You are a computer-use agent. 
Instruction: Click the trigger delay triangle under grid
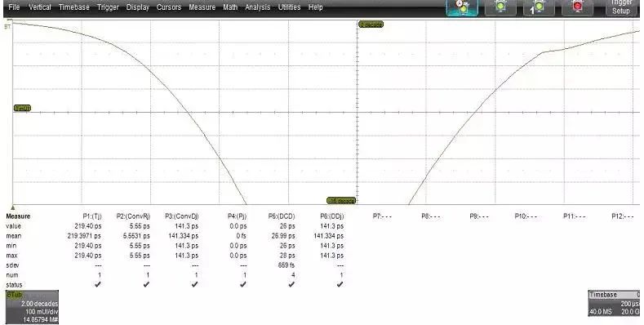coord(13,208)
